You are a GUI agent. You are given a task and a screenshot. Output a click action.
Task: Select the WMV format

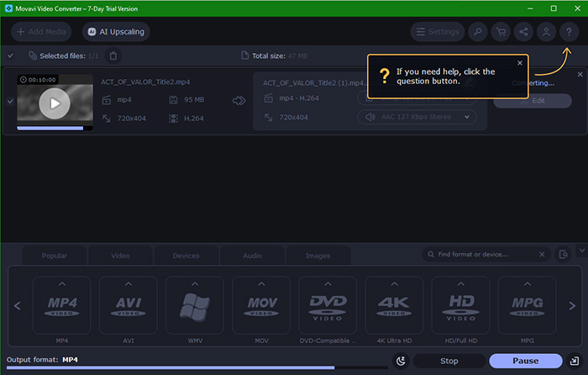195,305
